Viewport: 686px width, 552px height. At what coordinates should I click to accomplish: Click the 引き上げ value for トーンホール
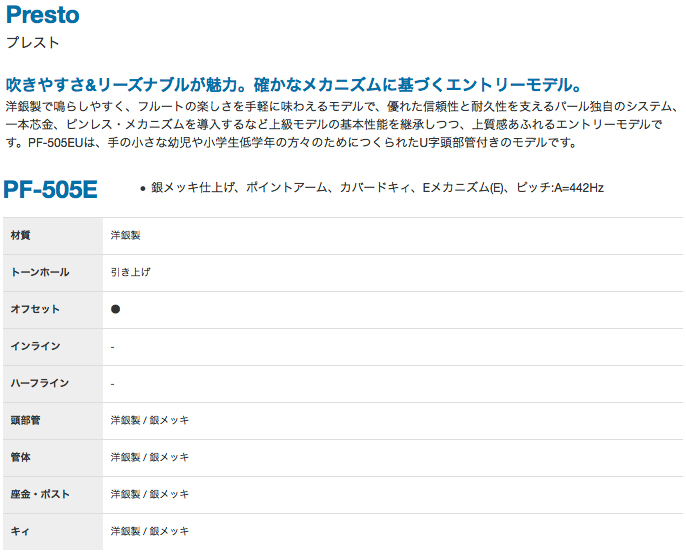(130, 272)
